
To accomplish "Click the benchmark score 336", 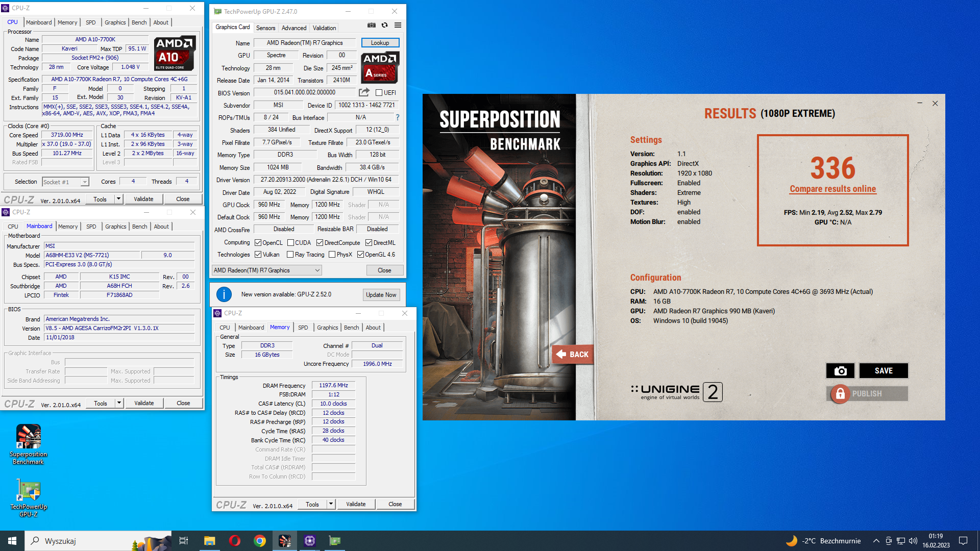I will [x=833, y=168].
